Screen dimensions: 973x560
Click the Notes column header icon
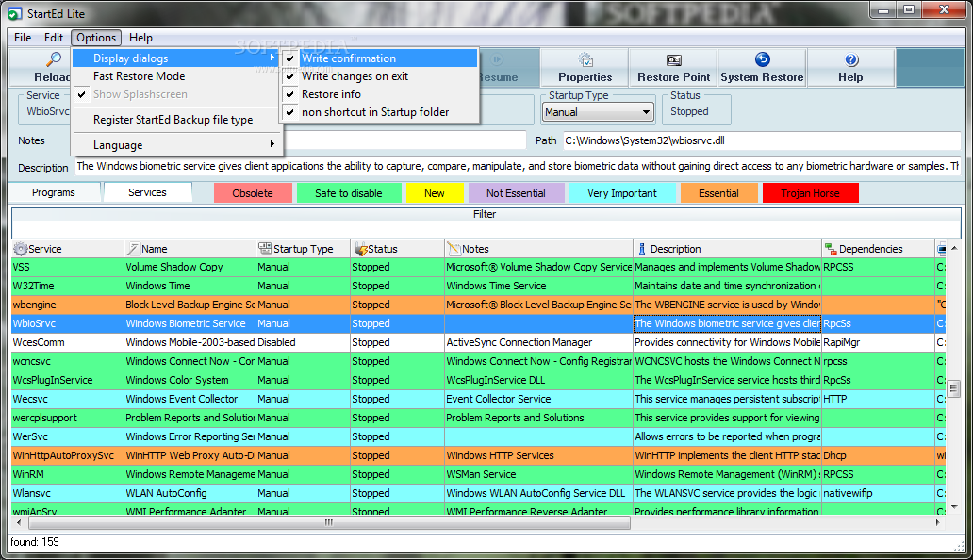pos(454,249)
